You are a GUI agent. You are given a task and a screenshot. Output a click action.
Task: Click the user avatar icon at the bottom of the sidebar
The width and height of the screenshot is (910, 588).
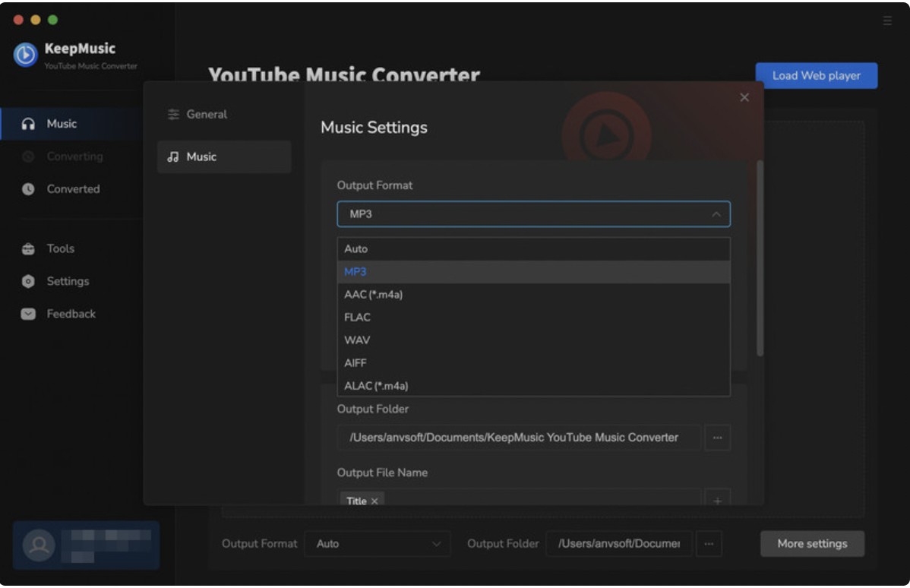[39, 545]
